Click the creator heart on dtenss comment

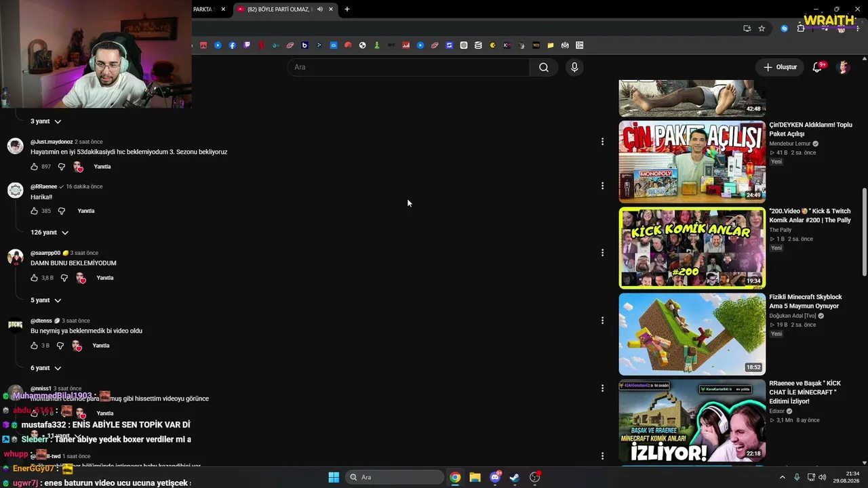click(x=77, y=346)
